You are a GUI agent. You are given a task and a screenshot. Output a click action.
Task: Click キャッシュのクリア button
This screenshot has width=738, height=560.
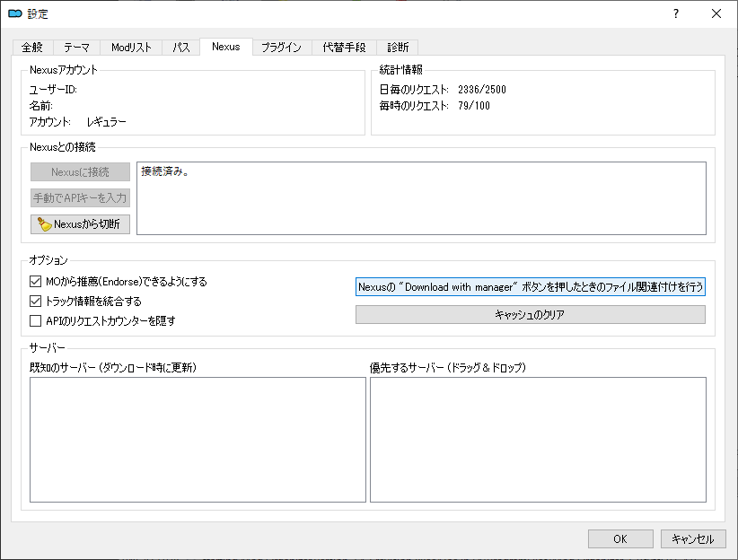point(531,315)
